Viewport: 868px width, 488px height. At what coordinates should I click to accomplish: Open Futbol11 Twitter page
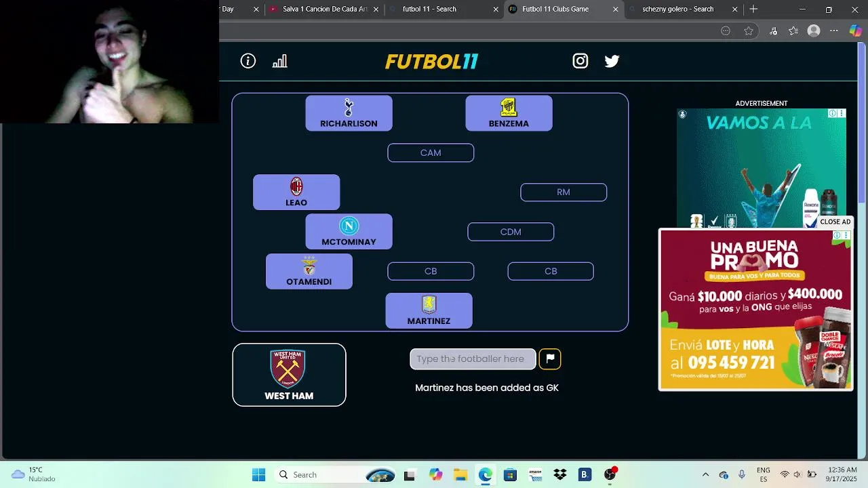pyautogui.click(x=612, y=61)
